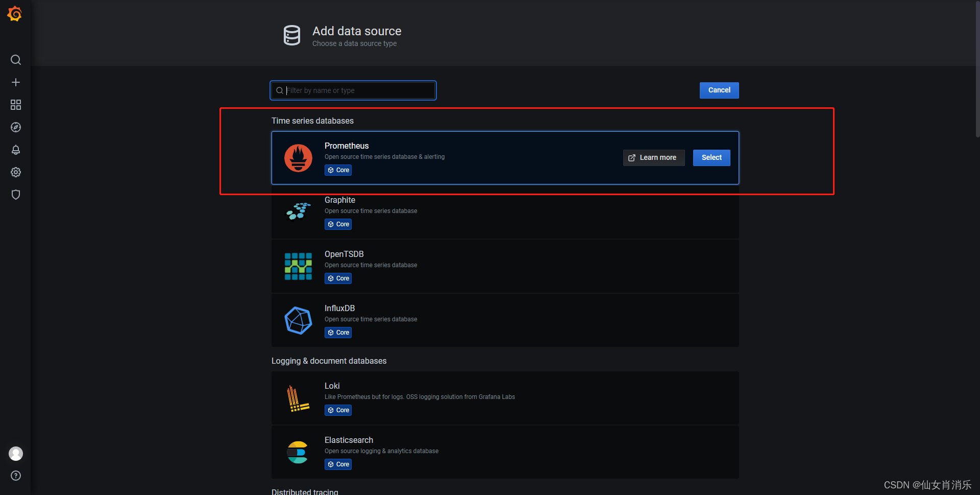The width and height of the screenshot is (980, 495).
Task: Open the Explore compass icon
Action: 16,127
